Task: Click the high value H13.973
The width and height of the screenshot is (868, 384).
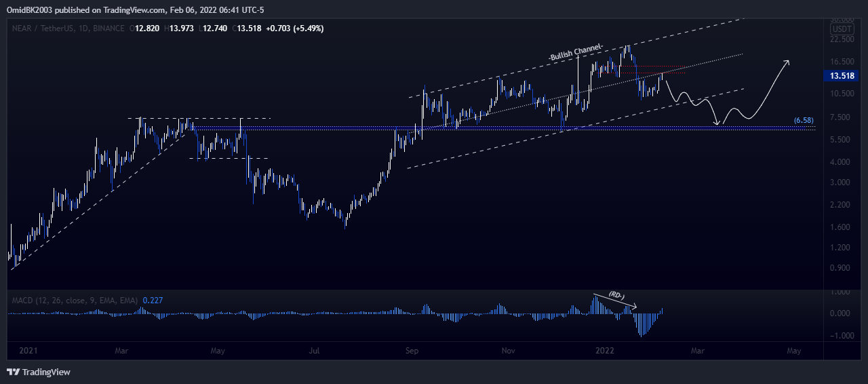Action: (180, 28)
